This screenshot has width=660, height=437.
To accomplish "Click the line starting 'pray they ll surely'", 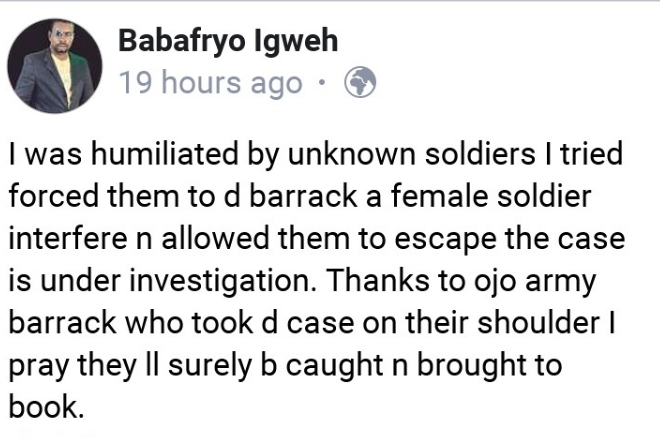I will 286,366.
